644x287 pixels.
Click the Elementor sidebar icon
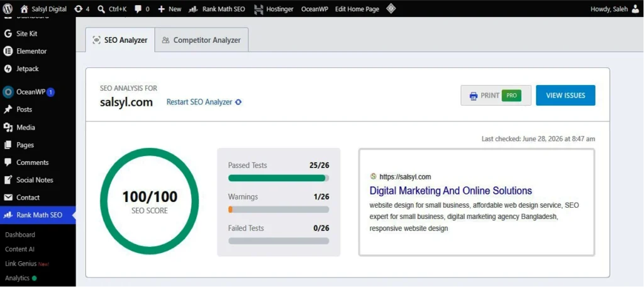[8, 52]
